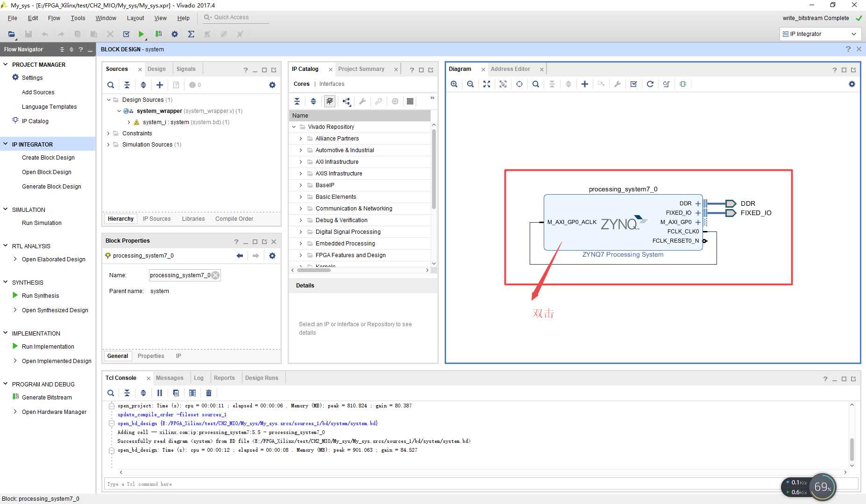Switch to the Address Editor tab

point(510,69)
